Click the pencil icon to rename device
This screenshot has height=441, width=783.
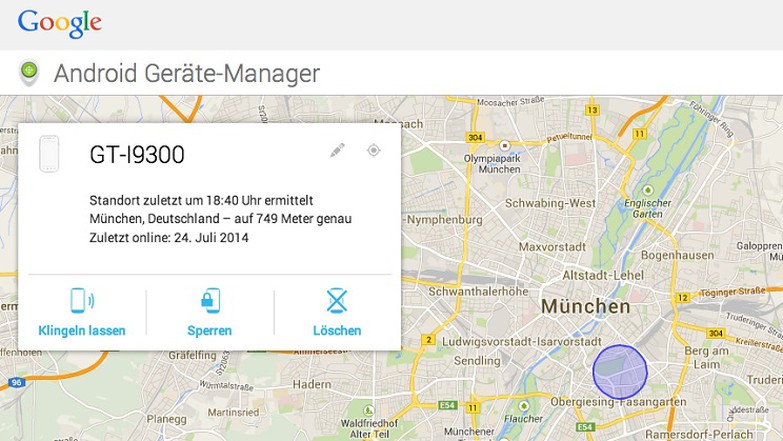coord(338,150)
